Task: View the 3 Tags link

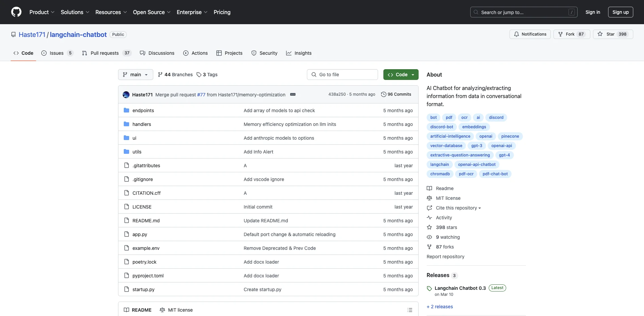Action: tap(207, 75)
